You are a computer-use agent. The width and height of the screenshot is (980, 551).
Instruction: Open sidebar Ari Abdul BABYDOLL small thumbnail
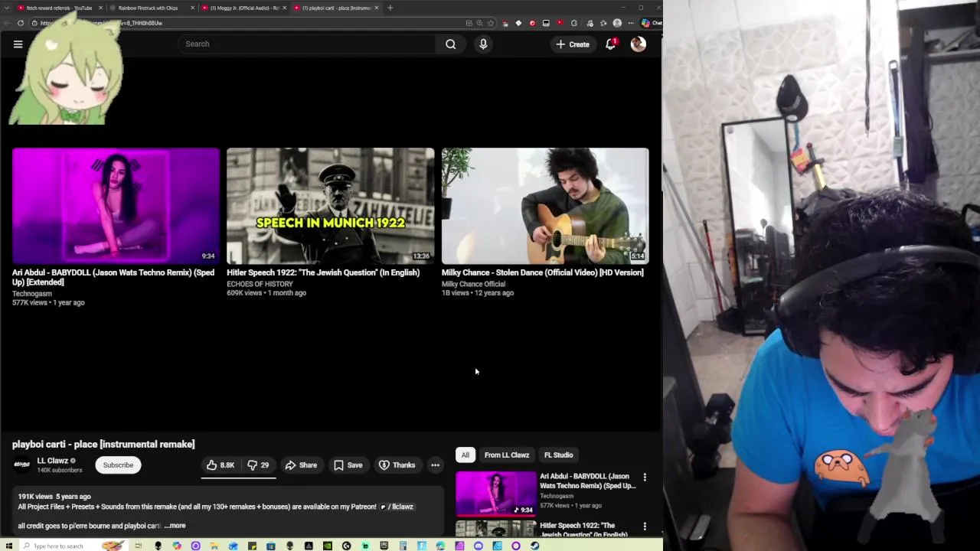[496, 494]
